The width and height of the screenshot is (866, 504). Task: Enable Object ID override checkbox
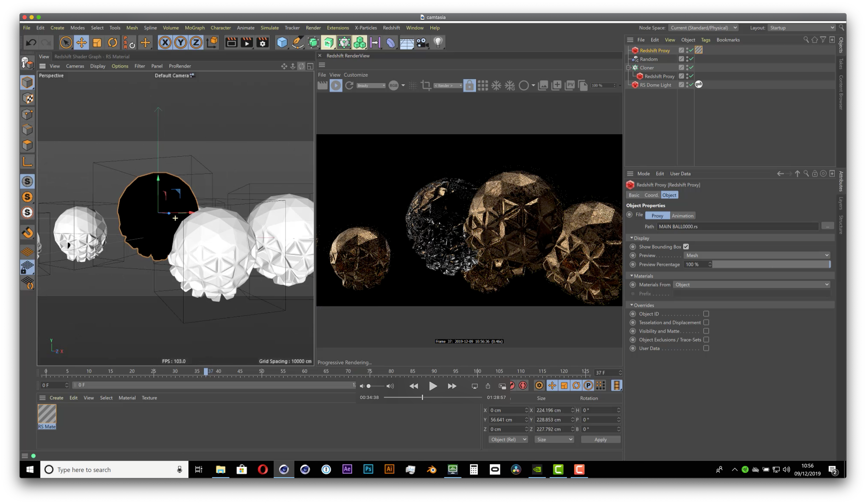point(706,314)
